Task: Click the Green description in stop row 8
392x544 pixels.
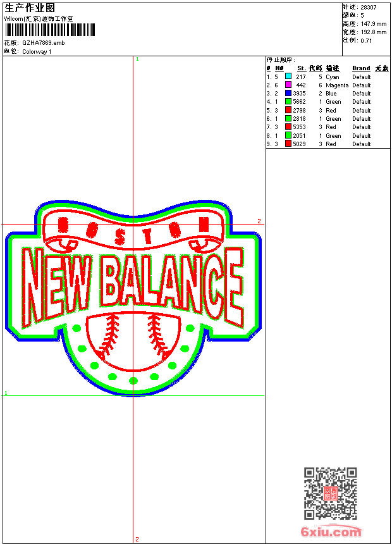Action: (x=333, y=136)
